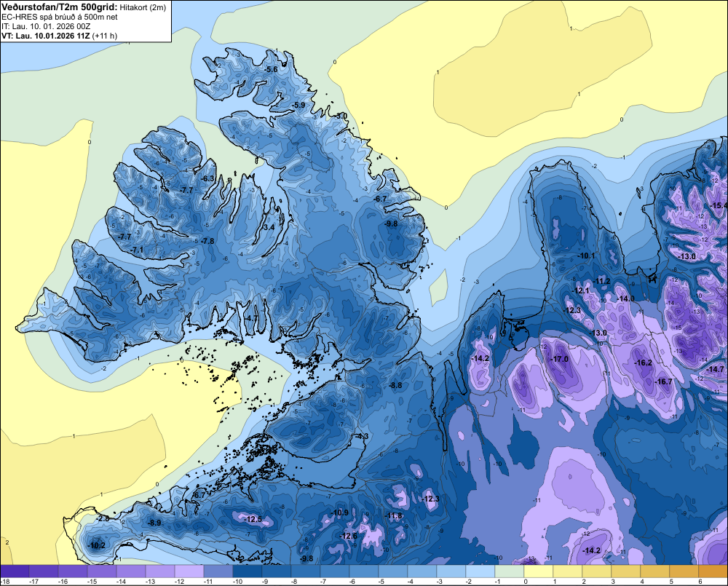Screen dimensions: 728x586
Task: Click the title 'Veðurstofan/T2m 500grid:'
Action: tap(60, 7)
